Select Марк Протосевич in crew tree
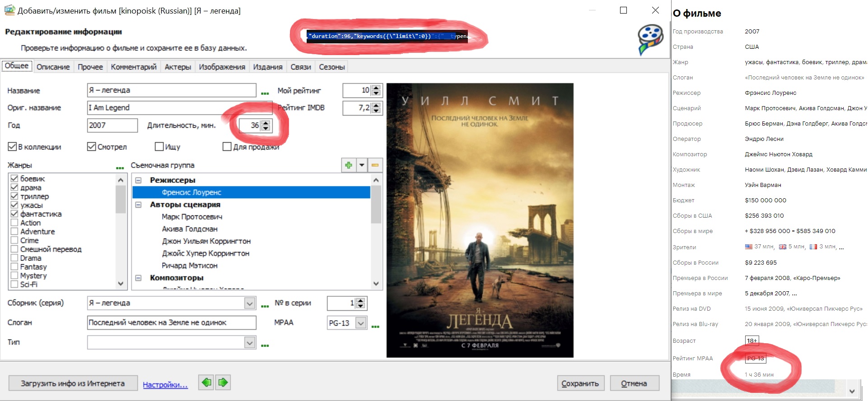The width and height of the screenshot is (868, 401). (192, 217)
